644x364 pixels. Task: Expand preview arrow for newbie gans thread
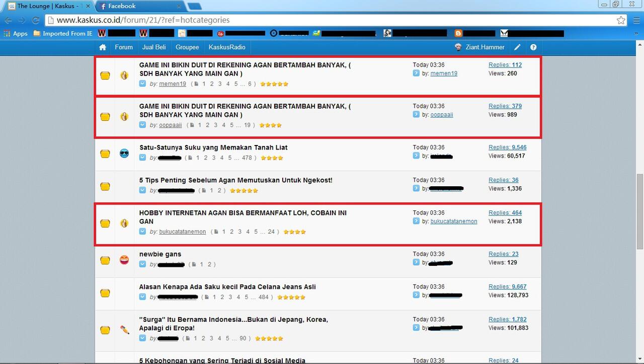142,264
